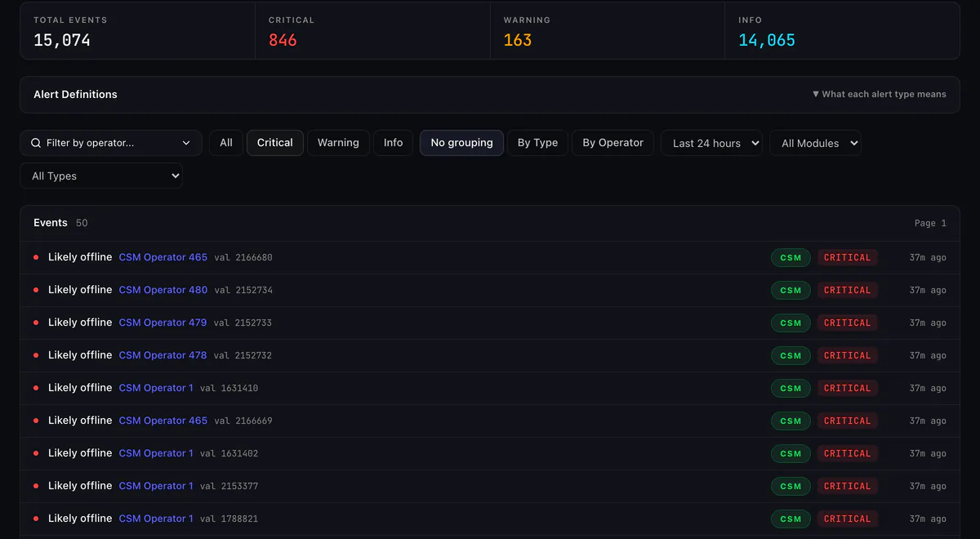Click red status dot on val 1631402 row
The image size is (980, 539).
(36, 453)
